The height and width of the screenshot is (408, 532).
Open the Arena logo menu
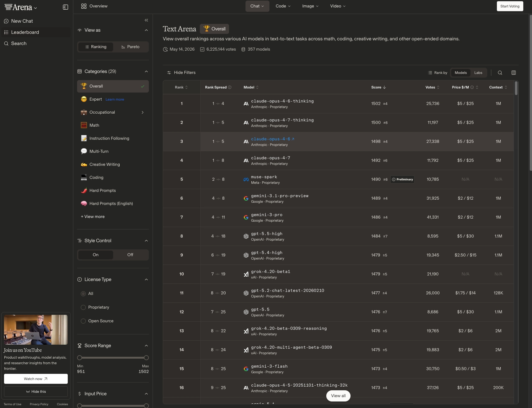tap(21, 7)
